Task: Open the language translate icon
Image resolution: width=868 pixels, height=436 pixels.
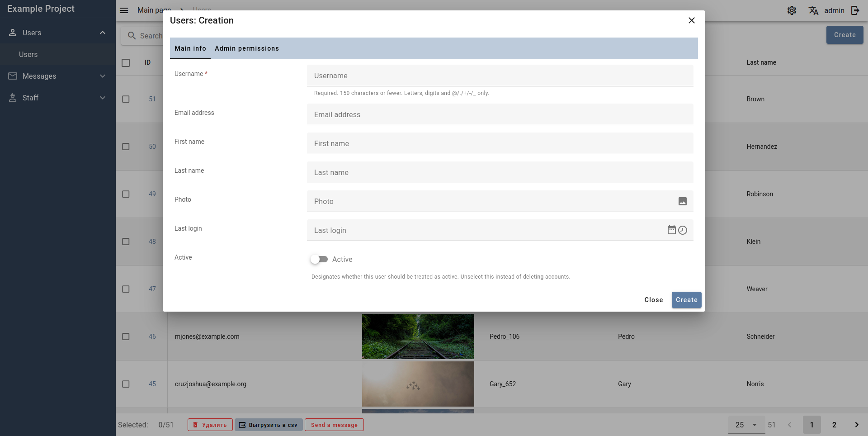Action: pyautogui.click(x=813, y=10)
